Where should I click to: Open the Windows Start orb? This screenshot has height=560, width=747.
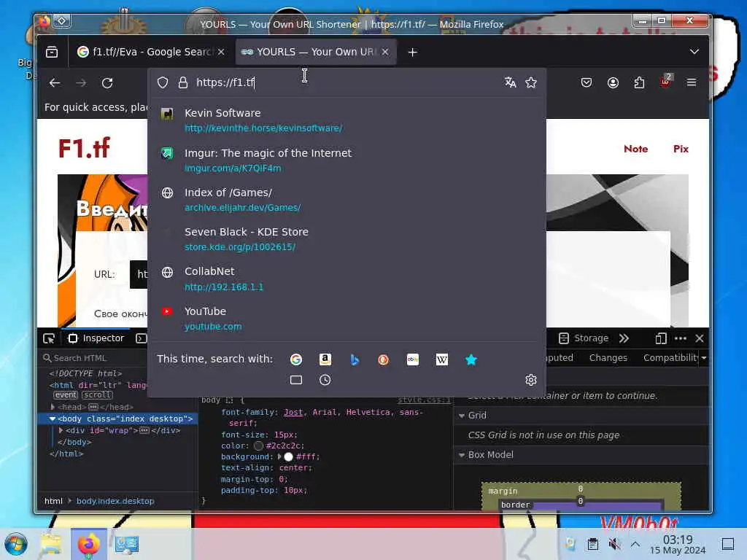[x=16, y=544]
